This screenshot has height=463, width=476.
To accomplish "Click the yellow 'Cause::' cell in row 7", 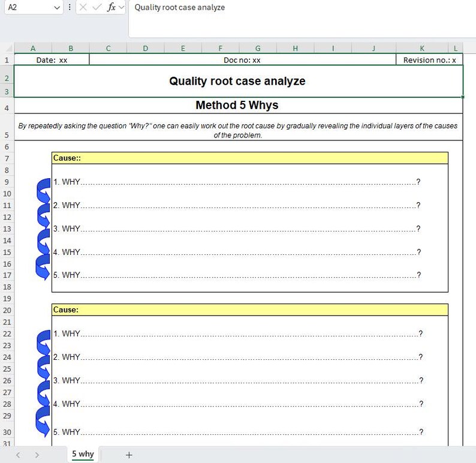I will [x=250, y=158].
